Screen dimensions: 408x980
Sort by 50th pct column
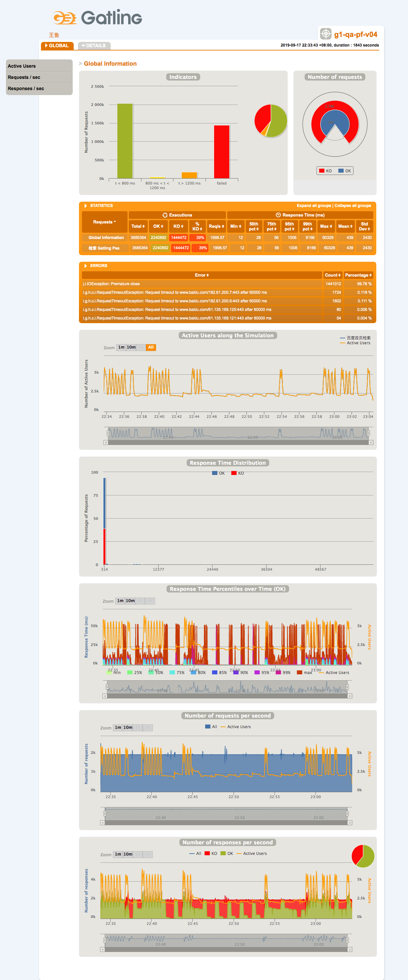point(254,226)
